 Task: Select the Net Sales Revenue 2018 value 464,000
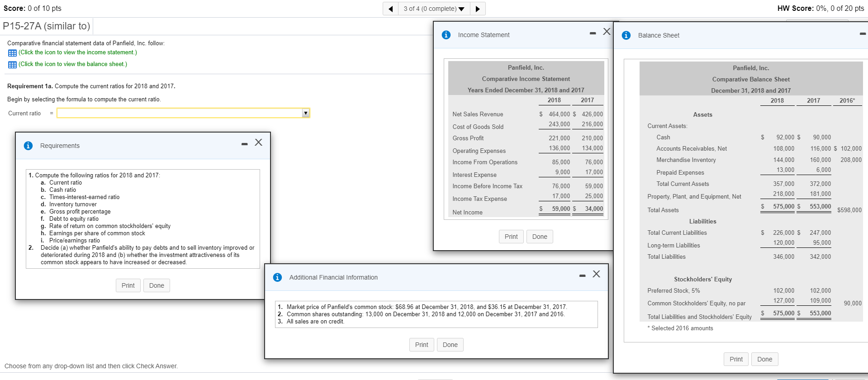click(x=559, y=114)
